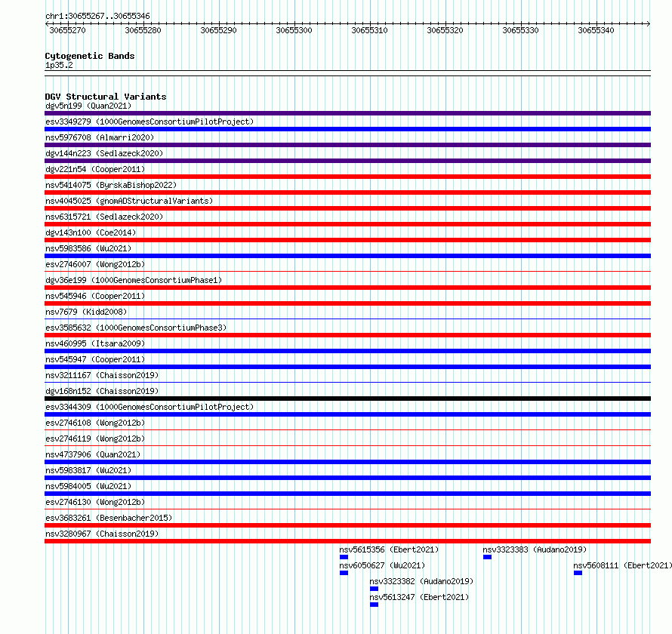Select the red nsv3280967 feature bar
Image resolution: width=672 pixels, height=634 pixels.
[347, 541]
